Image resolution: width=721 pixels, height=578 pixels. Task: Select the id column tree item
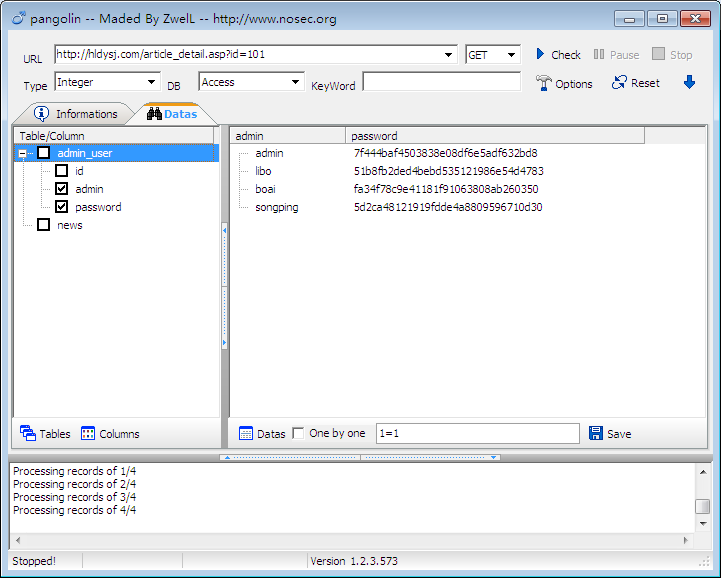tap(79, 171)
